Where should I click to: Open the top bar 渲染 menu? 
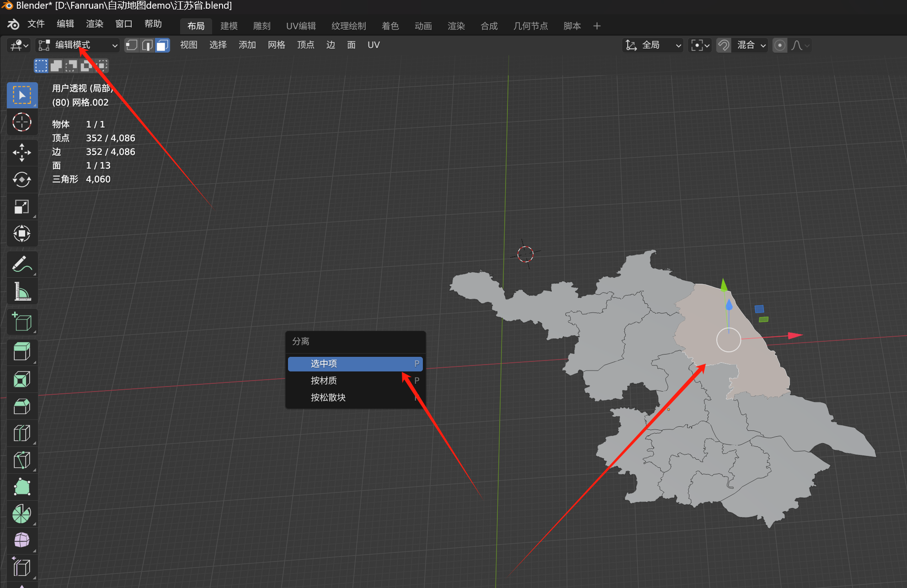[x=95, y=24]
